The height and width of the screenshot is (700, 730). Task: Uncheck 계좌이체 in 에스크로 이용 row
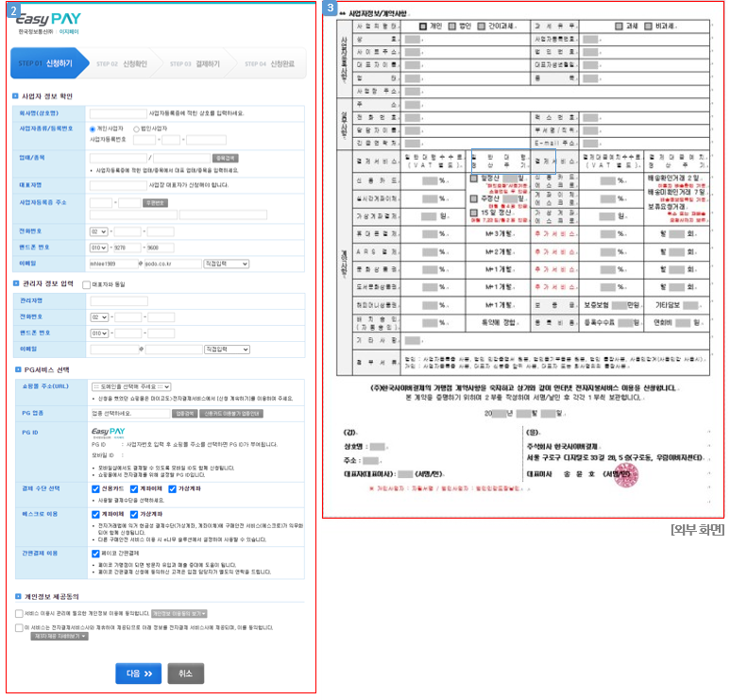(x=95, y=515)
